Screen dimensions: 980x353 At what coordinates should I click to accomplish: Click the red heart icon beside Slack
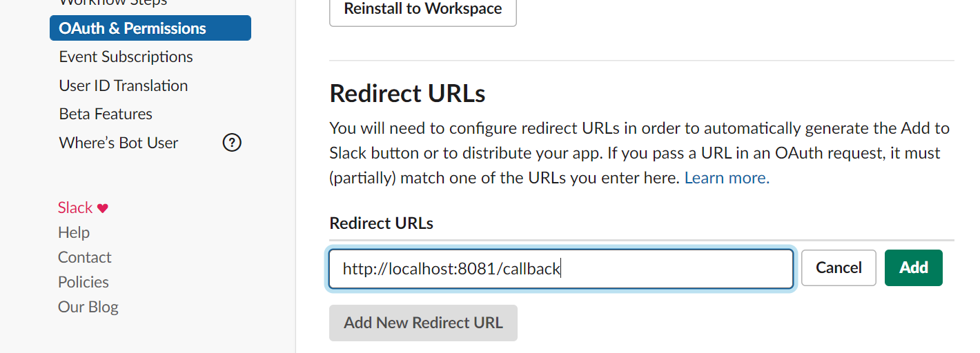tap(102, 208)
